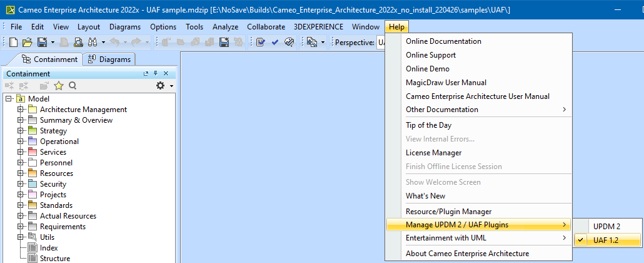The width and height of the screenshot is (644, 263).
Task: Float the Containment panel with its popout icon
Action: click(146, 74)
